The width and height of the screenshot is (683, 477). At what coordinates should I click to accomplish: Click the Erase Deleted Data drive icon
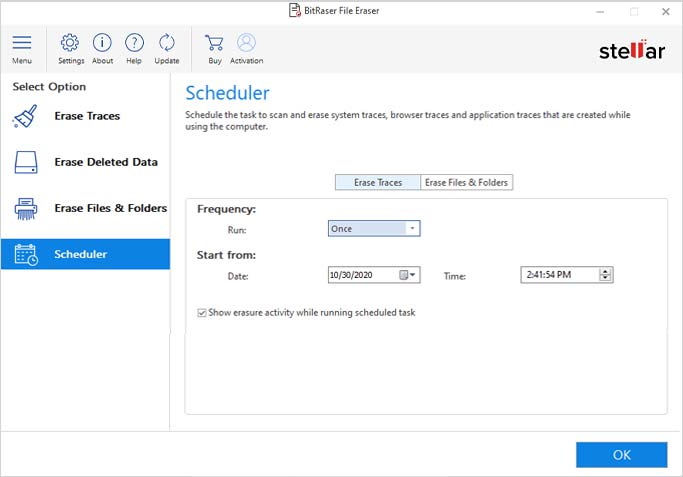point(26,162)
